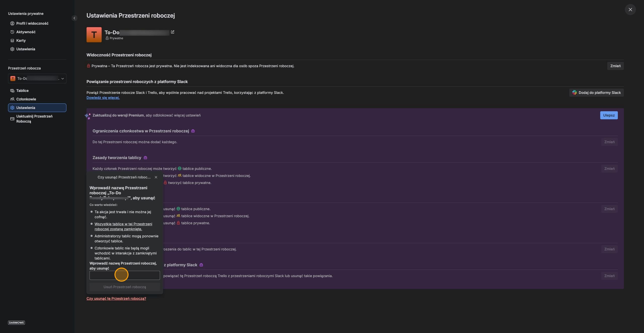The image size is (644, 333).
Task: Click the premium icon next to Ograniczenia członkostwa
Action: [x=193, y=131]
